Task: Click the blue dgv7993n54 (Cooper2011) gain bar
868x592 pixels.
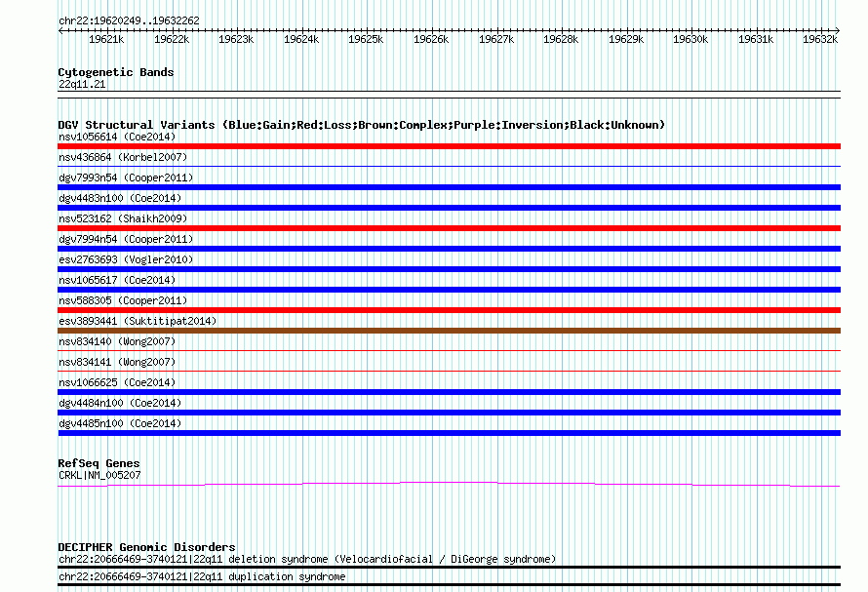Action: point(449,187)
